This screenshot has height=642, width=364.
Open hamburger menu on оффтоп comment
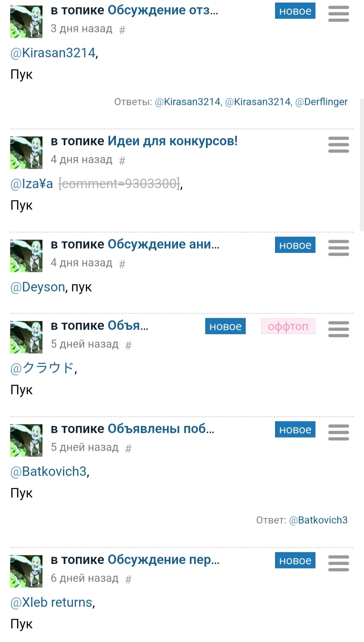point(338,329)
